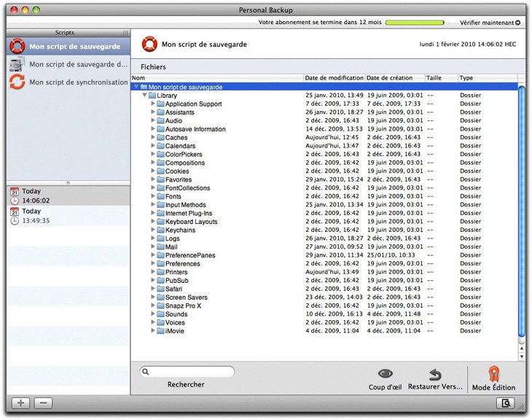Click the search magnifier icon in search field
532x420 pixels.
tap(146, 371)
